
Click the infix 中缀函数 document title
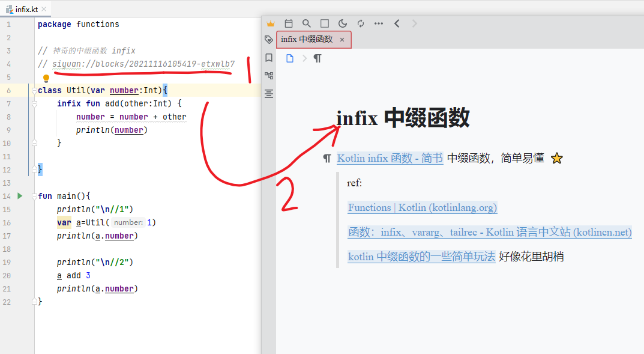(x=403, y=118)
